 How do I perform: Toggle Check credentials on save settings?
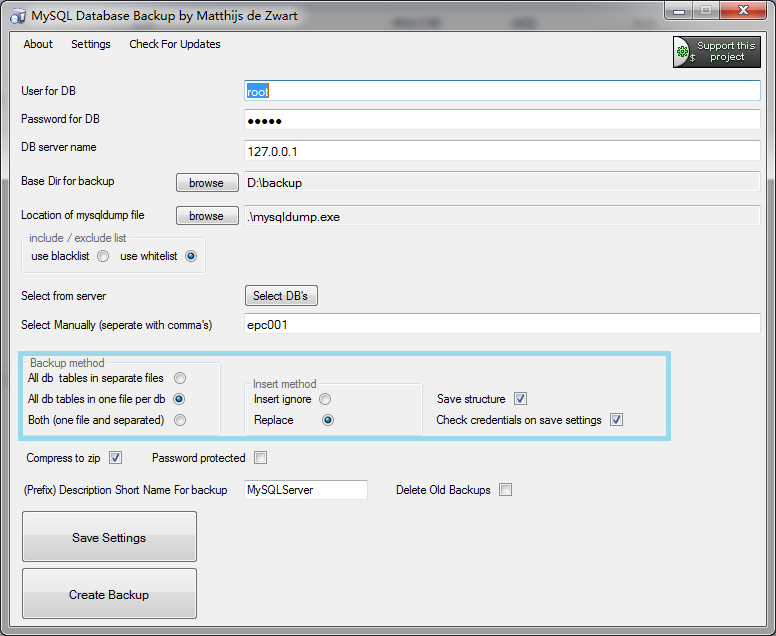pos(616,420)
